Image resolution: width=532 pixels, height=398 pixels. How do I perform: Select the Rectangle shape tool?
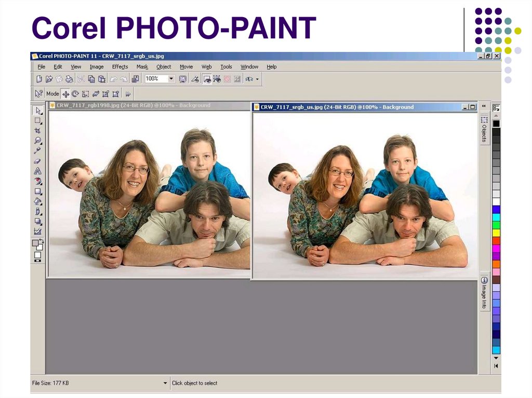coord(38,191)
